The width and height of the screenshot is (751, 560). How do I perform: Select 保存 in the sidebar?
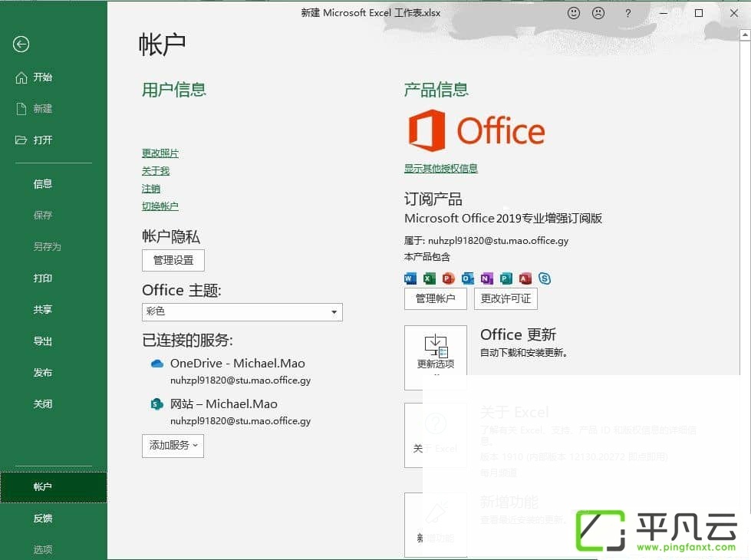[43, 215]
